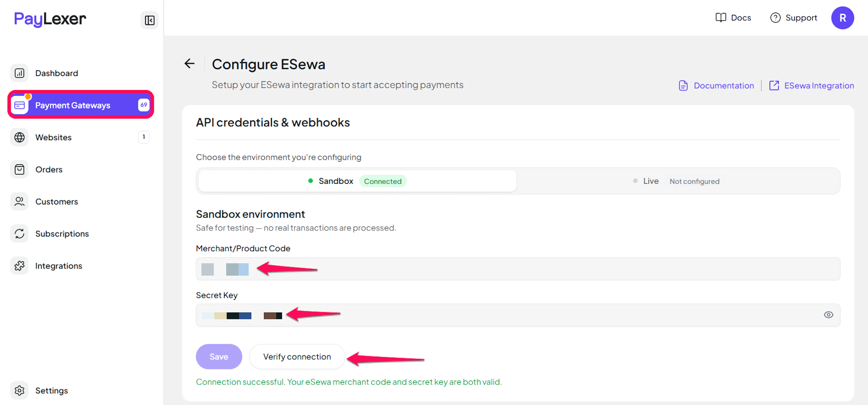Collapse the sidebar panel icon
Image resolution: width=868 pixels, height=405 pixels.
click(x=149, y=20)
